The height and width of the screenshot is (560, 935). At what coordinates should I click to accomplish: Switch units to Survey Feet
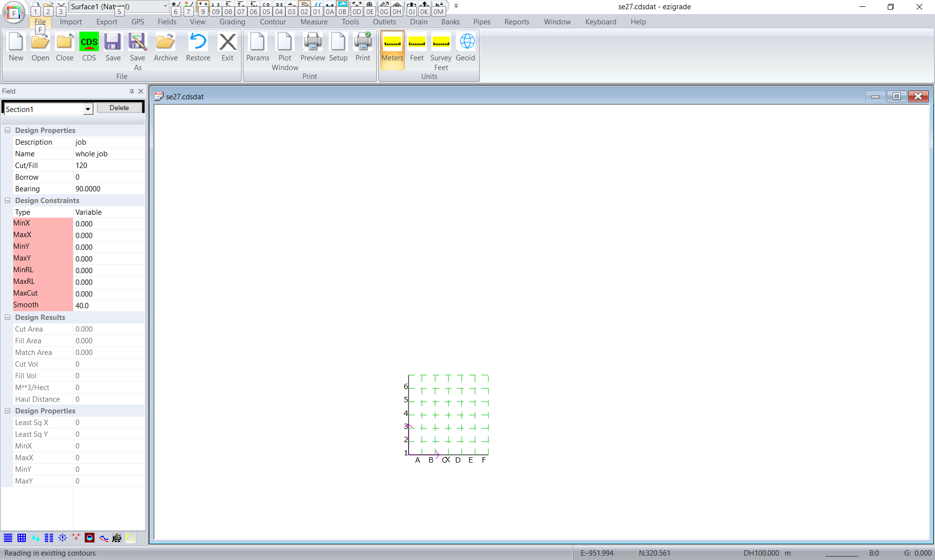click(x=441, y=51)
